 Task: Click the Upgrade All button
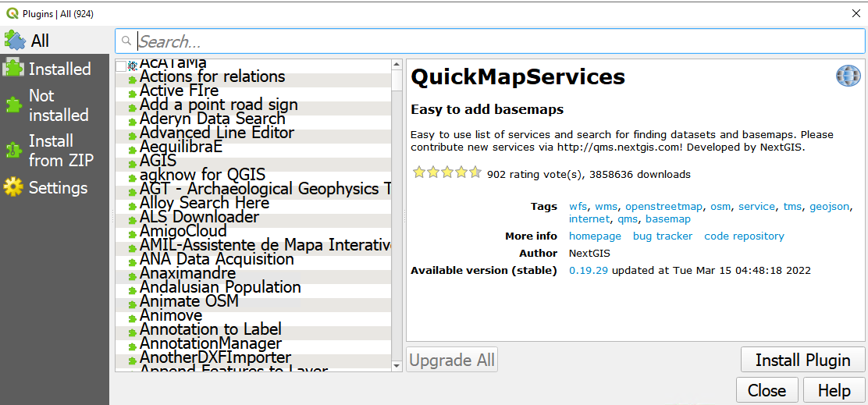pyautogui.click(x=452, y=361)
